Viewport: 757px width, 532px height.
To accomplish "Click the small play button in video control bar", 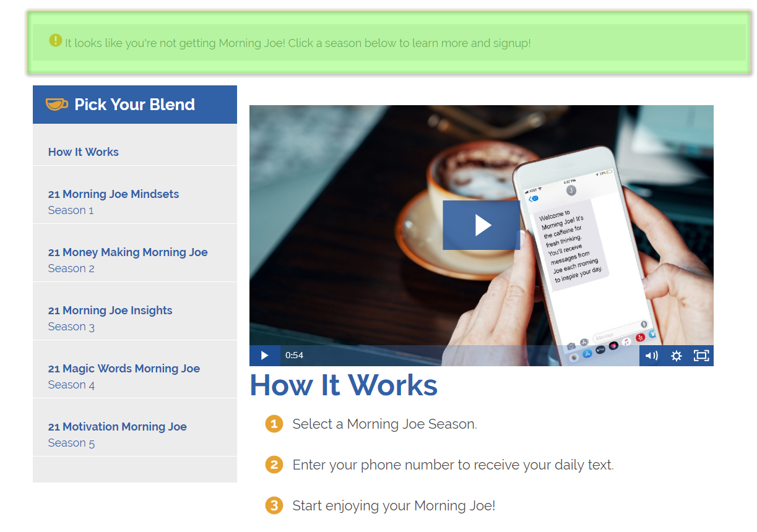I will (264, 356).
